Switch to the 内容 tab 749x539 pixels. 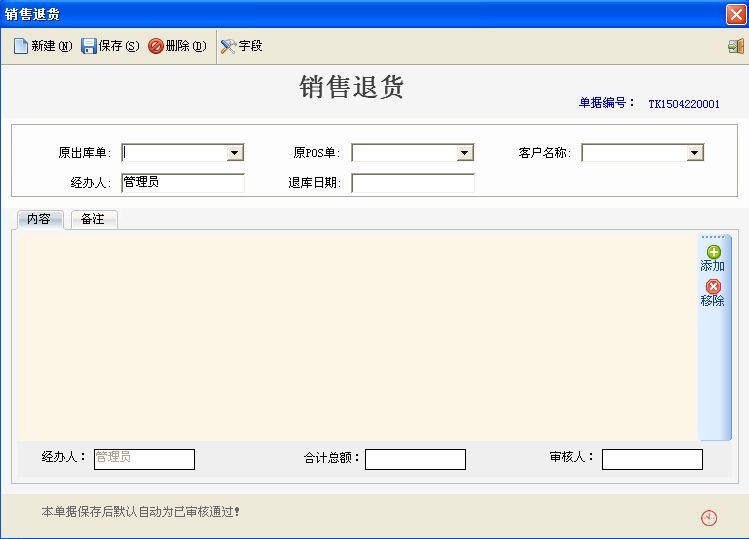point(39,219)
